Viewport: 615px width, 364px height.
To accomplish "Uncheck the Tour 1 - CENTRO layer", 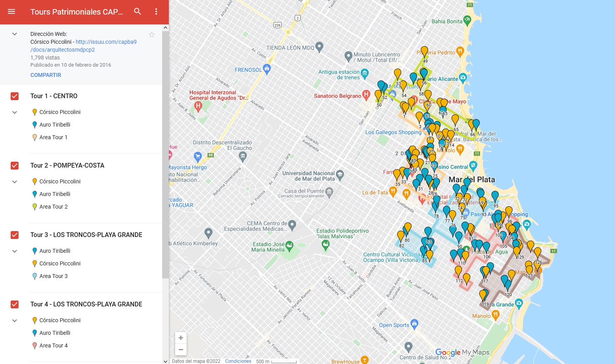I will 15,96.
